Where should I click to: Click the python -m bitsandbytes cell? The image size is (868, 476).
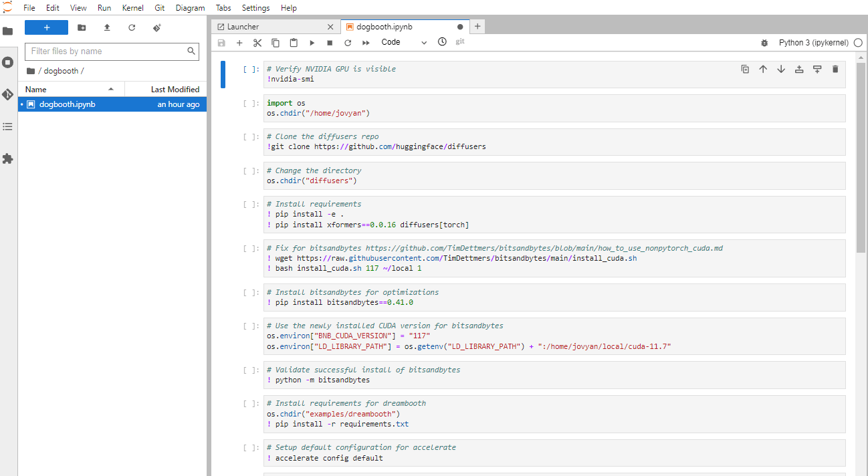[x=554, y=375]
